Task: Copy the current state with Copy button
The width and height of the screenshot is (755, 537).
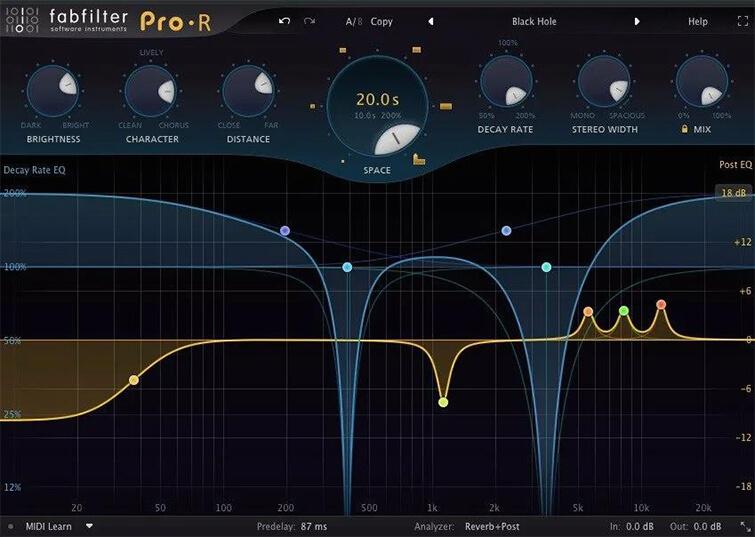Action: click(x=381, y=22)
